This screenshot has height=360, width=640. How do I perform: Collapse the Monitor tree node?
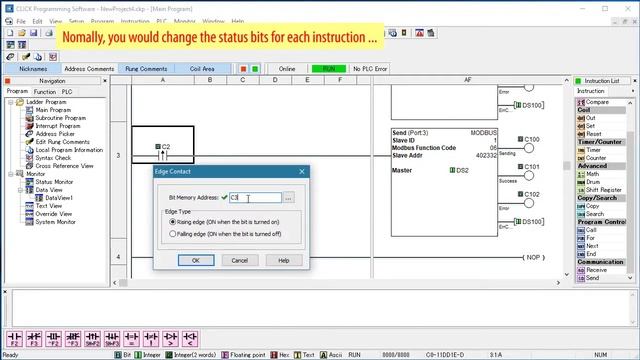pos(11,174)
